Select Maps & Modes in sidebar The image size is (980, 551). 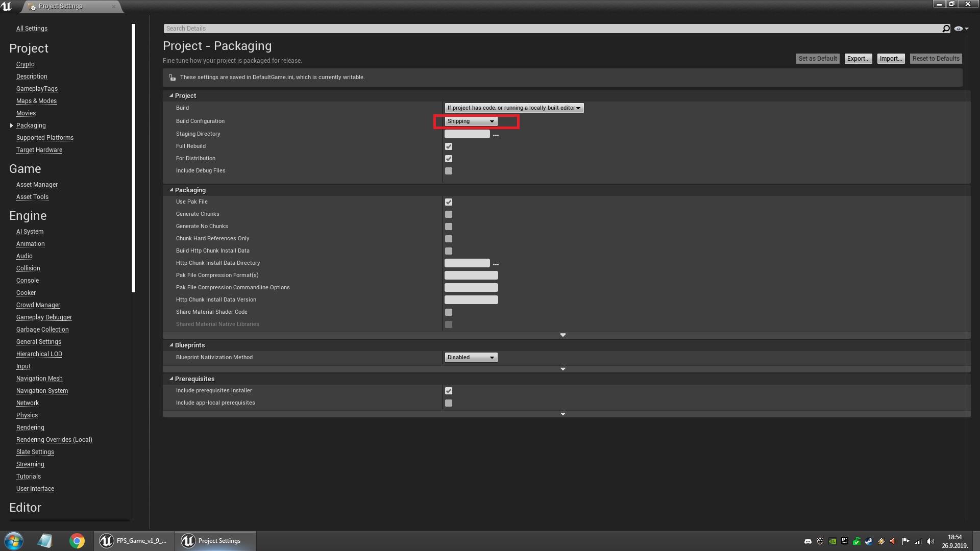click(x=36, y=101)
